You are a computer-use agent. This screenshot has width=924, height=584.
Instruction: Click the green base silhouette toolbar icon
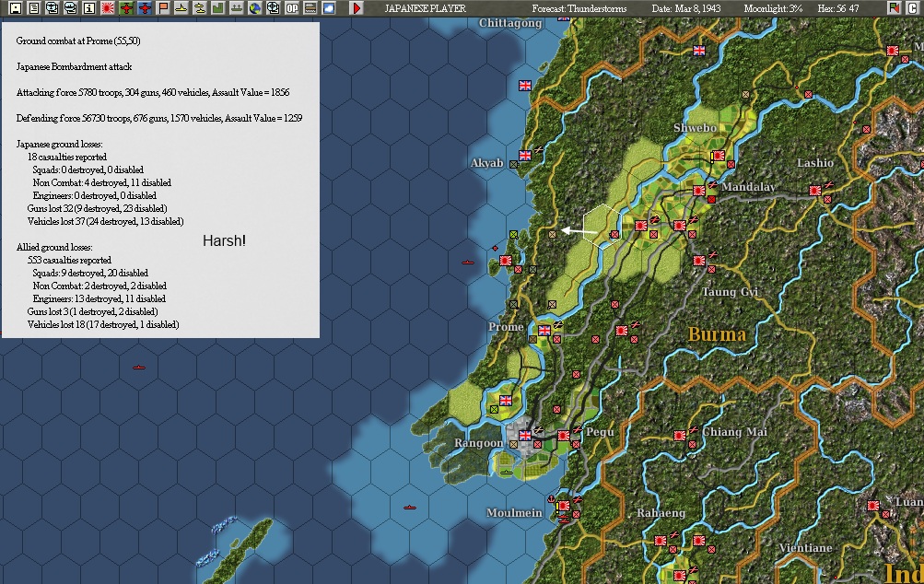point(218,7)
